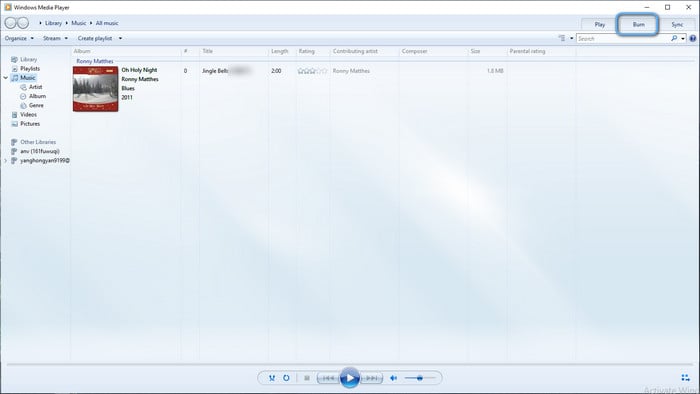Open the search options dropdown arrow
This screenshot has width=700, height=394.
point(683,38)
